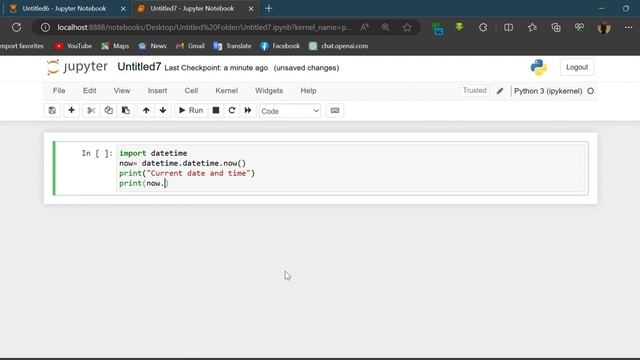Open browser Settings and more menu
Screen dimensions: 640x360
tap(628, 27)
